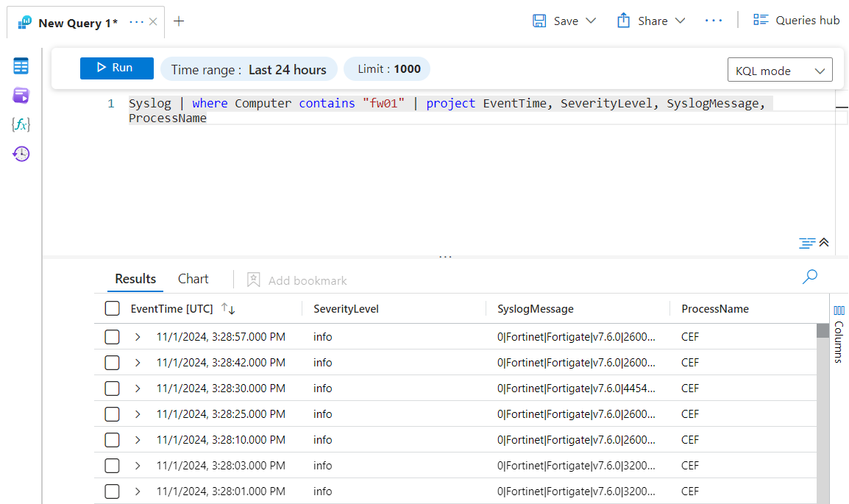Check the row at 3:28:03.000 PM
Screen dimensions: 849x504
click(112, 466)
